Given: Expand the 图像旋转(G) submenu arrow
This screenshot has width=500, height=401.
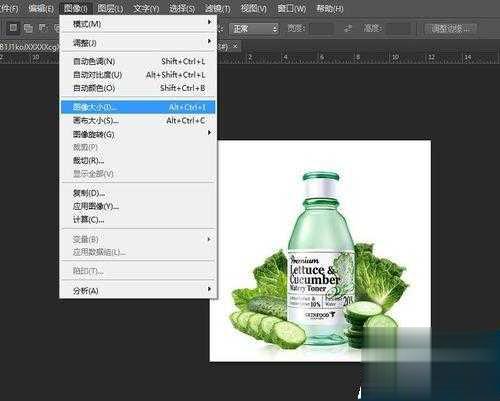Looking at the screenshot, I should click(x=209, y=133).
